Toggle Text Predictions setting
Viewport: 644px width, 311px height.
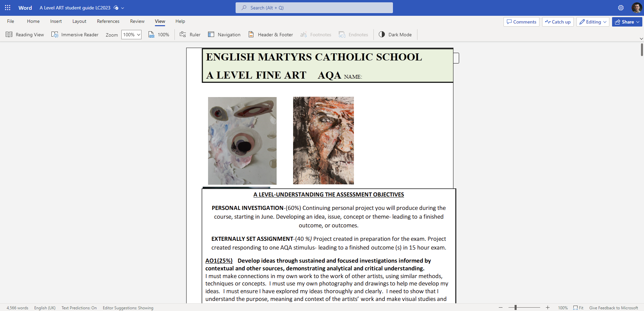(79, 308)
